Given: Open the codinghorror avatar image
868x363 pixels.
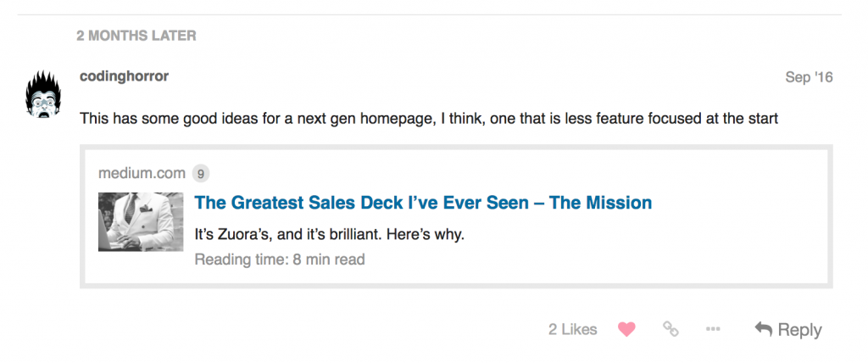Looking at the screenshot, I should pyautogui.click(x=39, y=94).
